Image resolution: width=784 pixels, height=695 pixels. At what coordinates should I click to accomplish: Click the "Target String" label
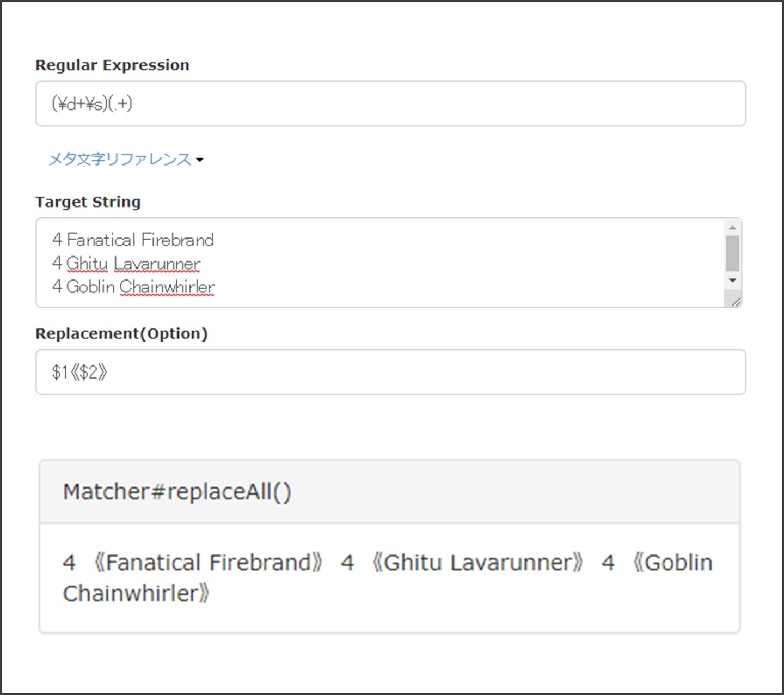click(x=88, y=202)
